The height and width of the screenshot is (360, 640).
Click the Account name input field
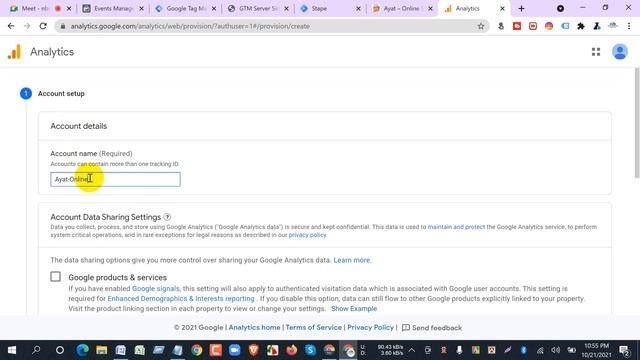(x=115, y=179)
